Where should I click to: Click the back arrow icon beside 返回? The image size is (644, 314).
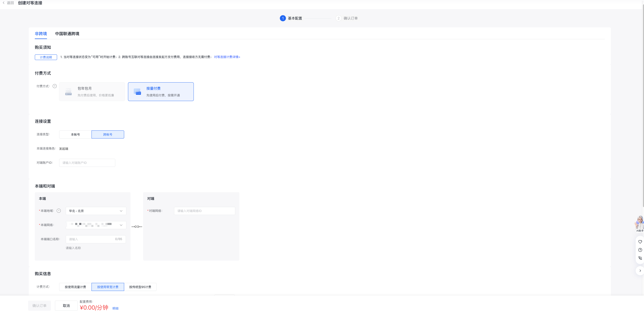4,3
